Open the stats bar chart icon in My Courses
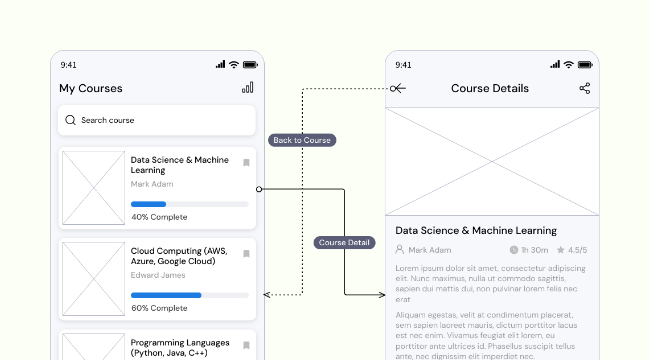650x360 pixels. coord(247,88)
